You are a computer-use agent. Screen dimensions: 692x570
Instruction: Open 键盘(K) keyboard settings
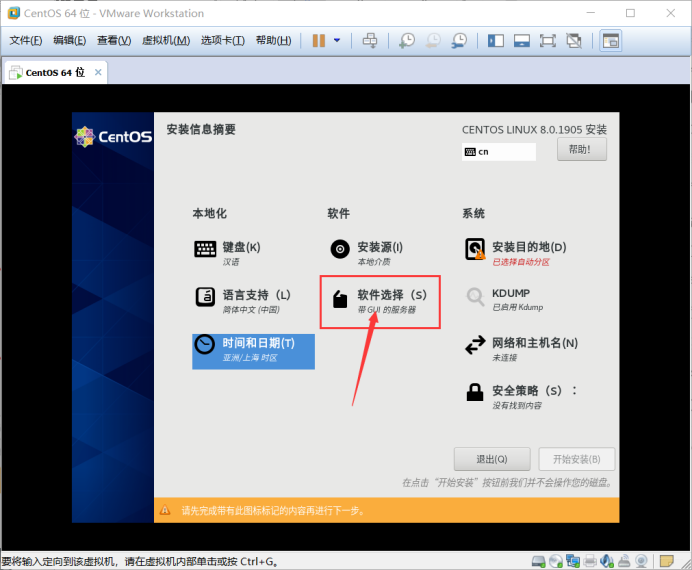click(x=227, y=253)
